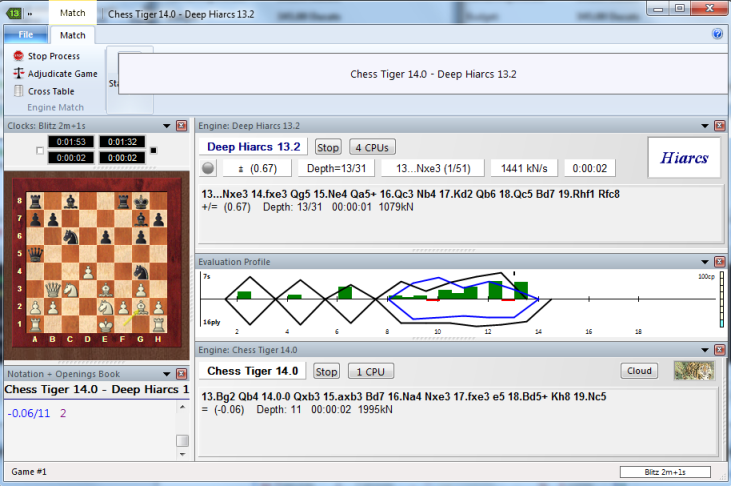Click the Adjudicate Game scales icon
Viewport: 731px width, 486px height.
(18, 74)
